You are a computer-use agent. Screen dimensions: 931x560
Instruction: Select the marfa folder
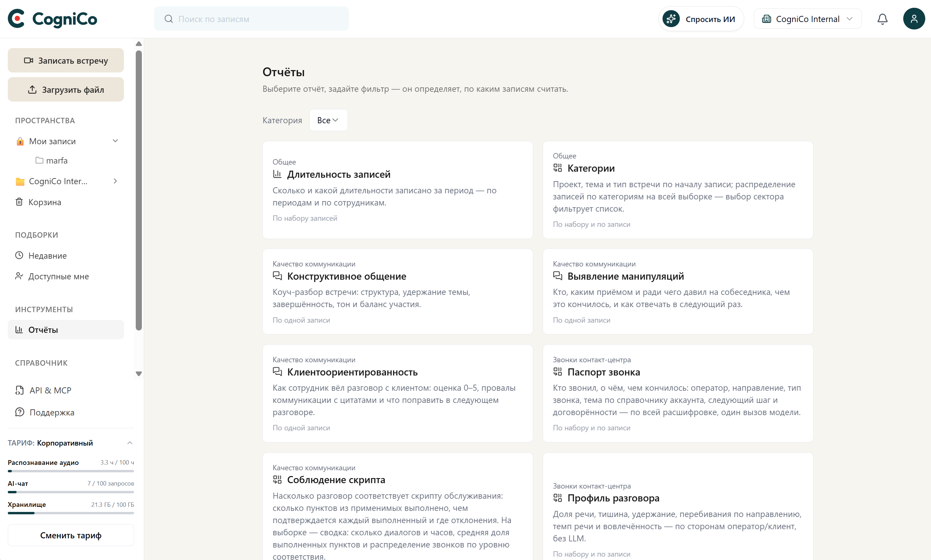click(x=52, y=160)
